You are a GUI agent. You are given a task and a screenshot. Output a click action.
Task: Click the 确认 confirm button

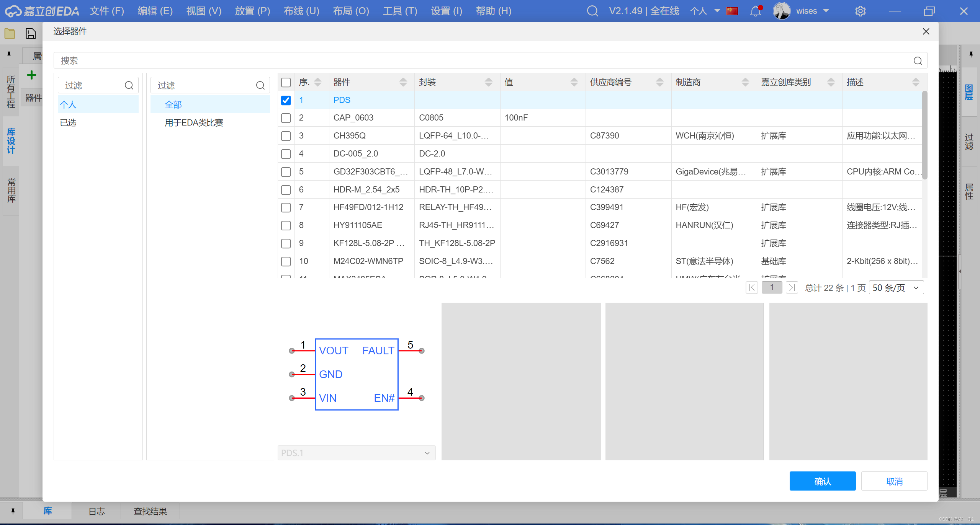[x=822, y=481]
